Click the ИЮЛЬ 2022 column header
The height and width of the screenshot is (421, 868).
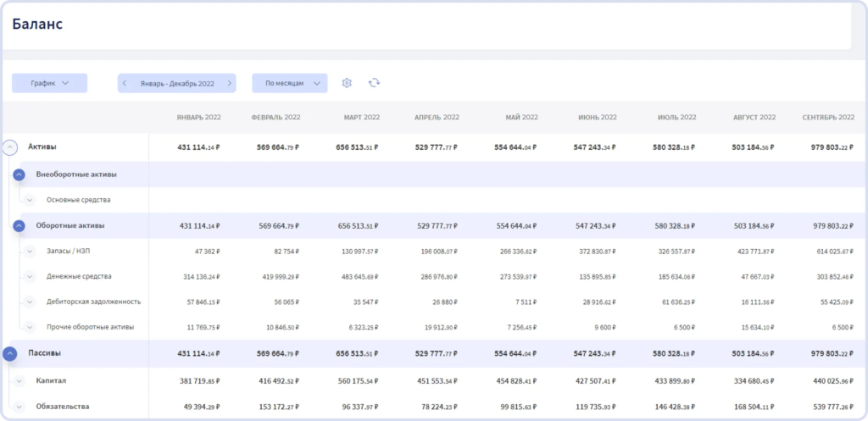pos(677,117)
